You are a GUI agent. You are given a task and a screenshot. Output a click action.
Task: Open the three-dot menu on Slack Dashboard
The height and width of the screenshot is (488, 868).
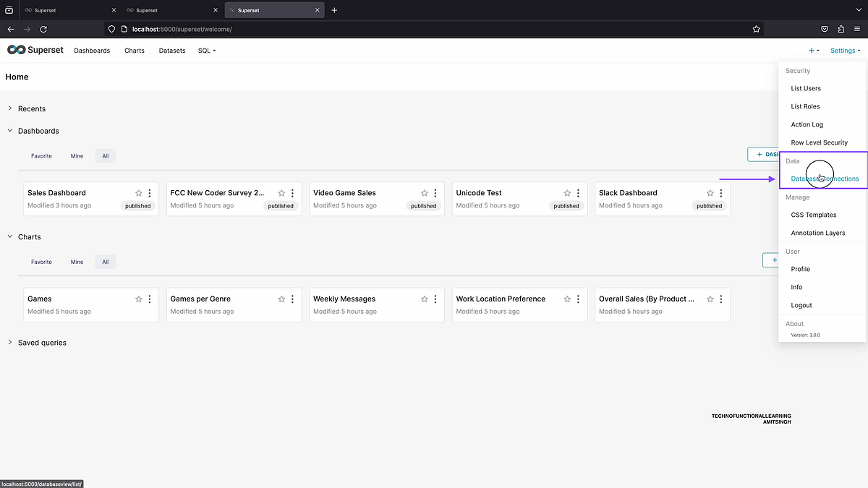pyautogui.click(x=720, y=193)
